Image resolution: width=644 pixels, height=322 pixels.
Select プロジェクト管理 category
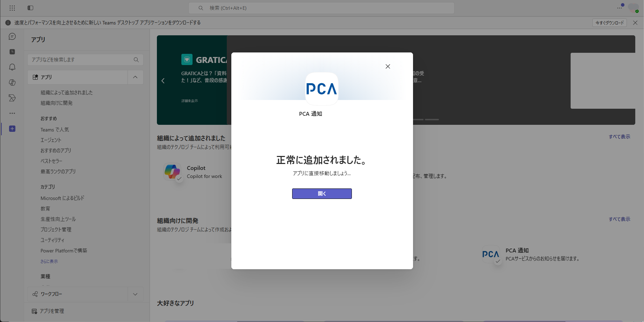coord(56,230)
